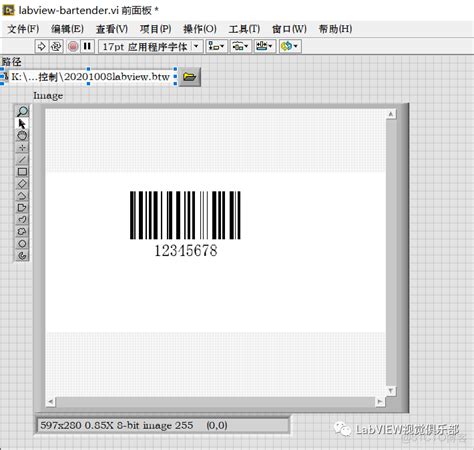
Task: Click the browse folder button beside path
Action: 190,77
